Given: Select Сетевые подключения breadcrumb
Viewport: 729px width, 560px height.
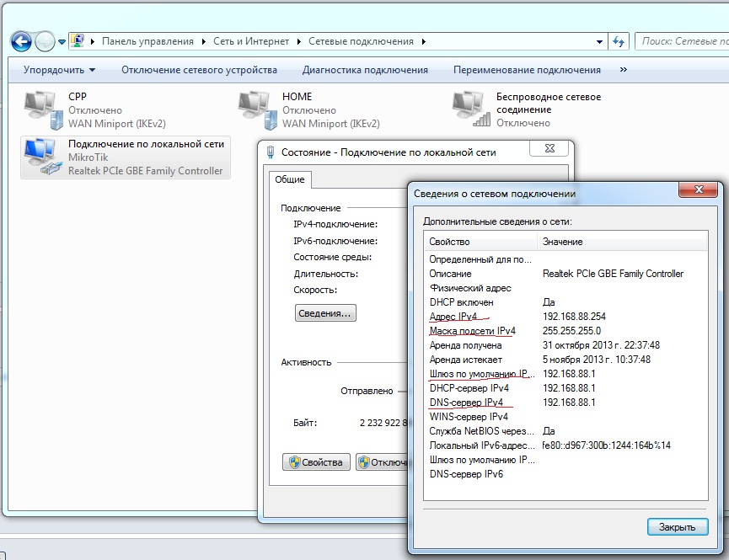Looking at the screenshot, I should click(361, 41).
